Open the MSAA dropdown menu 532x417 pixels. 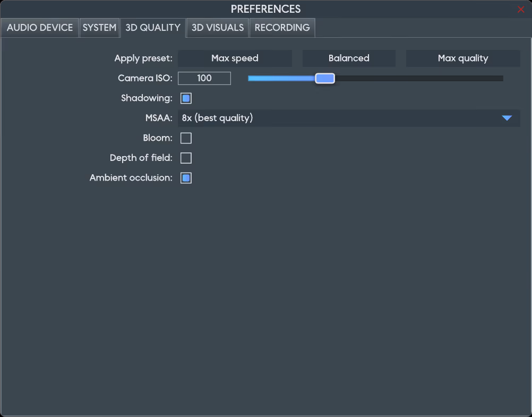349,118
